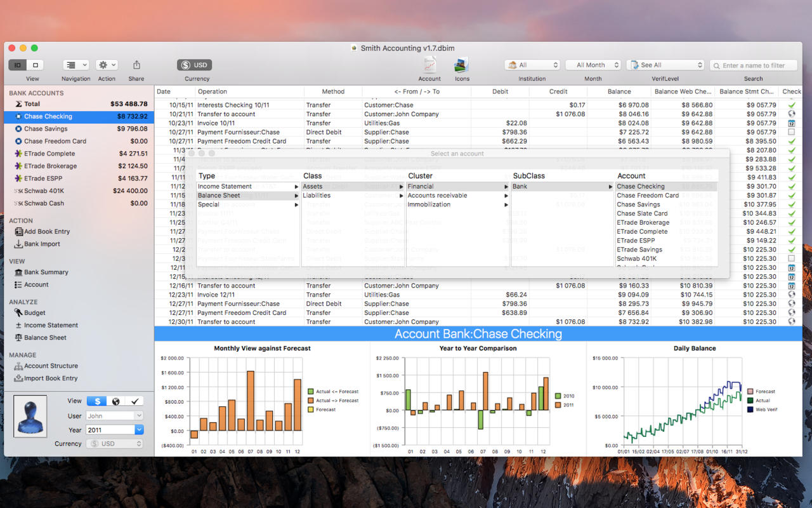Open the All Month filter dropdown
This screenshot has height=508, width=812.
593,65
